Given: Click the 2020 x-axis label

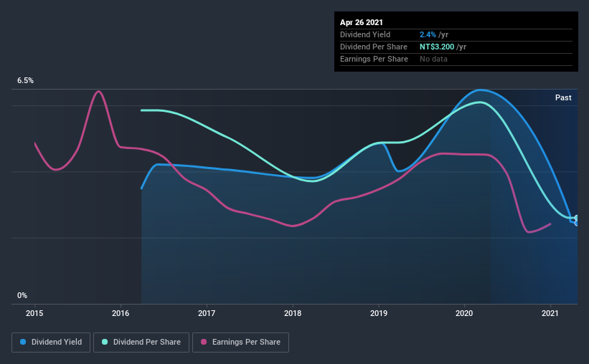Looking at the screenshot, I should [x=464, y=313].
